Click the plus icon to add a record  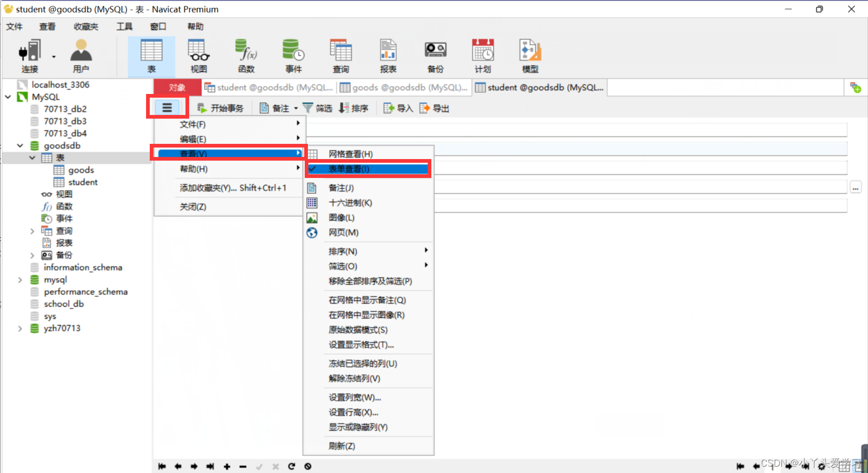click(x=227, y=466)
